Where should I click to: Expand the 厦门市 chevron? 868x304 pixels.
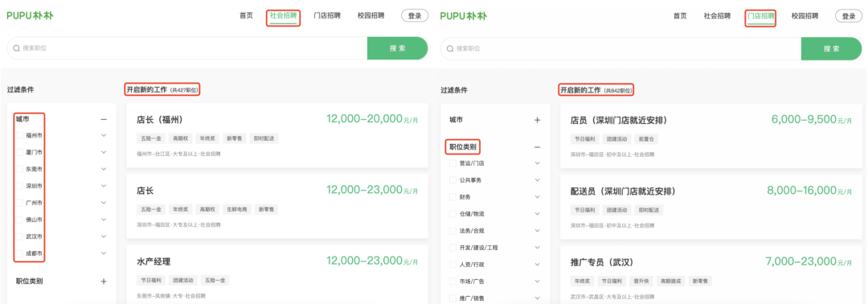tap(104, 152)
